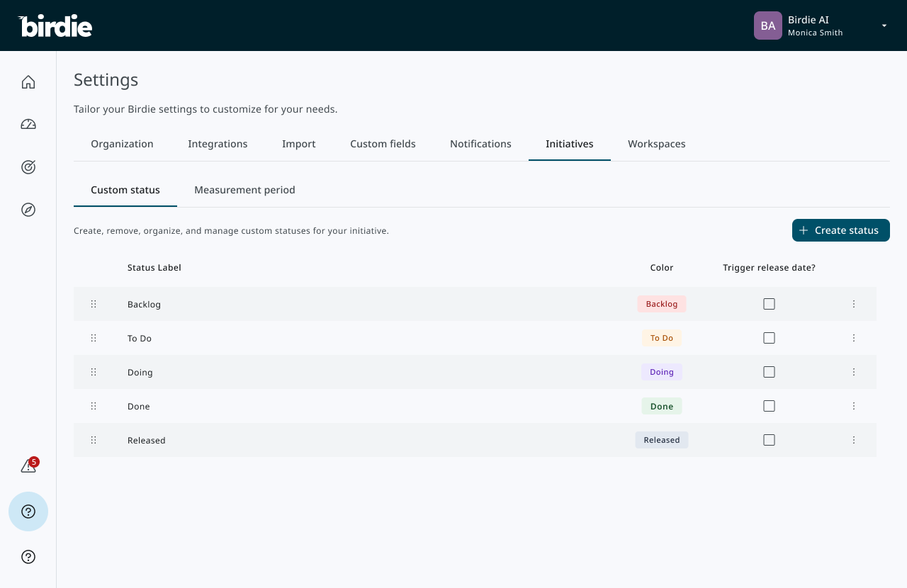907x588 pixels.
Task: Switch to the Integrations tab
Action: 218,144
